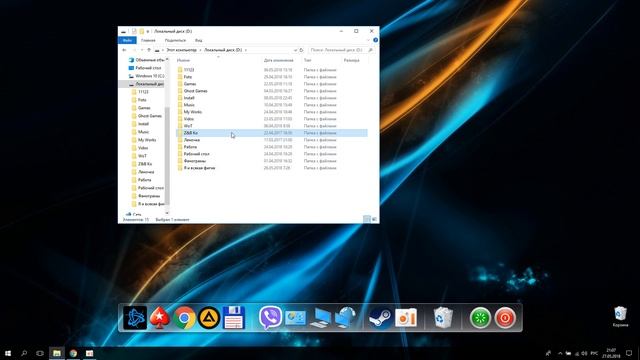Open the notification center icon
The width and height of the screenshot is (640, 360).
[x=629, y=353]
